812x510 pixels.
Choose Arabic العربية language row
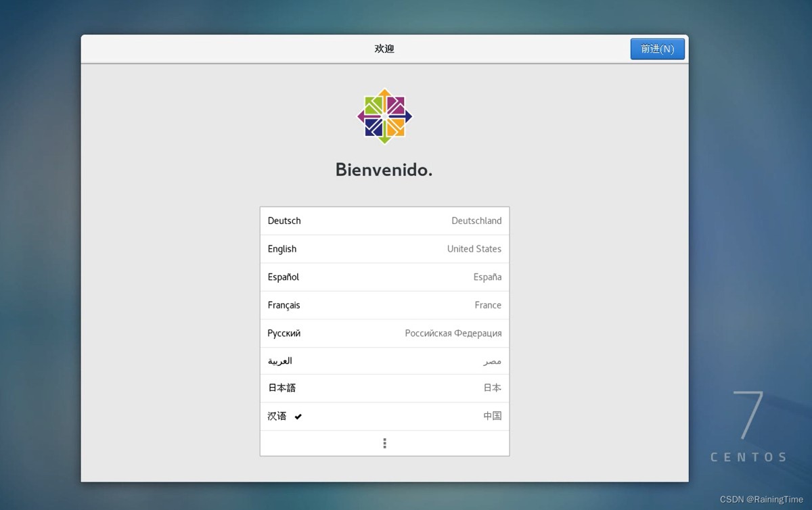tap(384, 361)
